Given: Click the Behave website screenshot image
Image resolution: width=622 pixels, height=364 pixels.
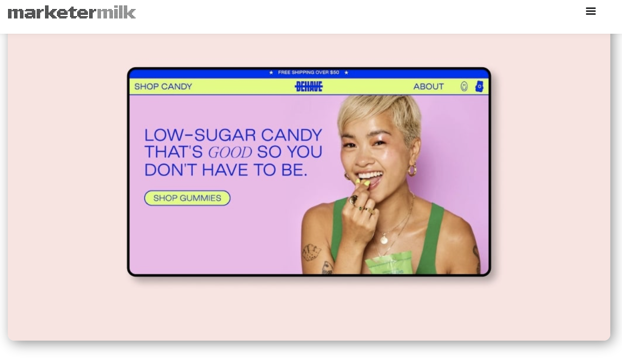Looking at the screenshot, I should point(309,172).
